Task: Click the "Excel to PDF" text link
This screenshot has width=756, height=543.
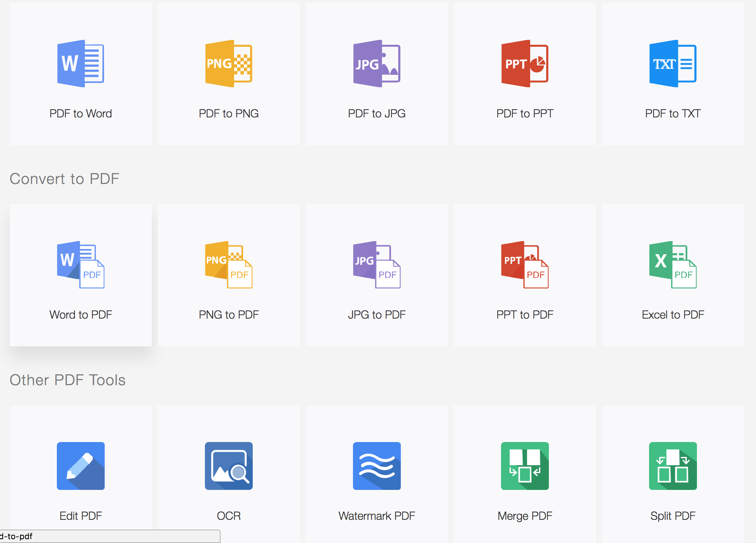Action: (x=673, y=315)
